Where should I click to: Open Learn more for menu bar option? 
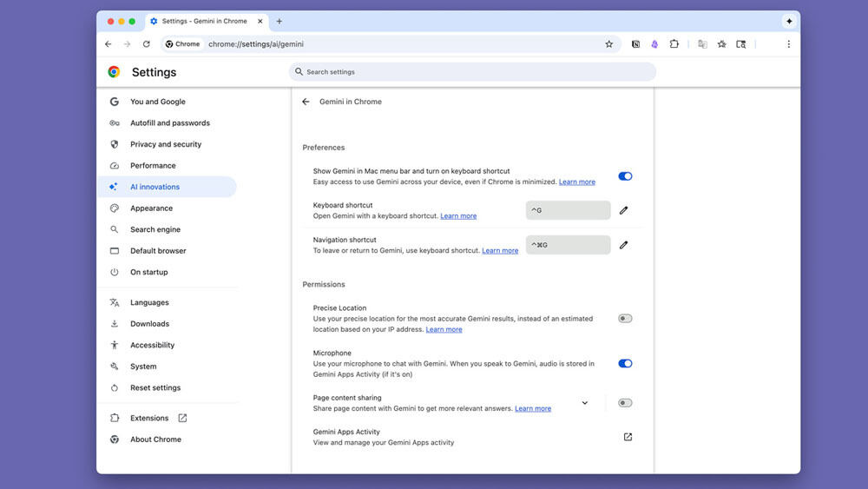[577, 182]
